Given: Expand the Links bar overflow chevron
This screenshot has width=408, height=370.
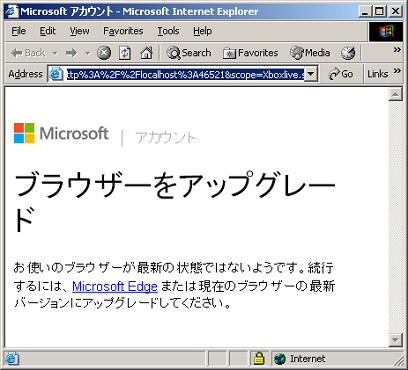Looking at the screenshot, I should (x=397, y=71).
